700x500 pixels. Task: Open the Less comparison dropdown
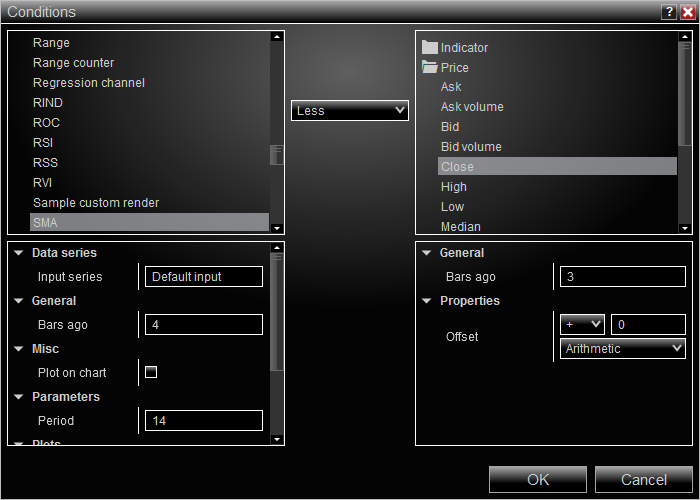pos(350,110)
